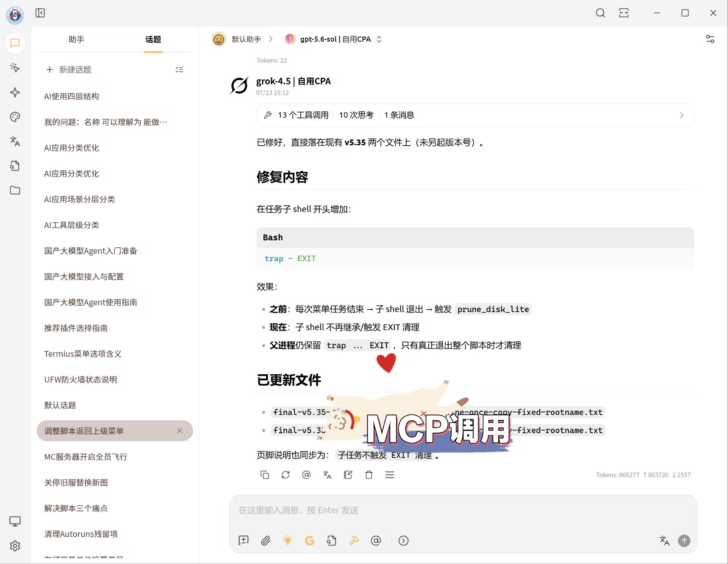Screen dimensions: 728x564
Task: Select topic AI使用四层结构
Action: [115, 96]
